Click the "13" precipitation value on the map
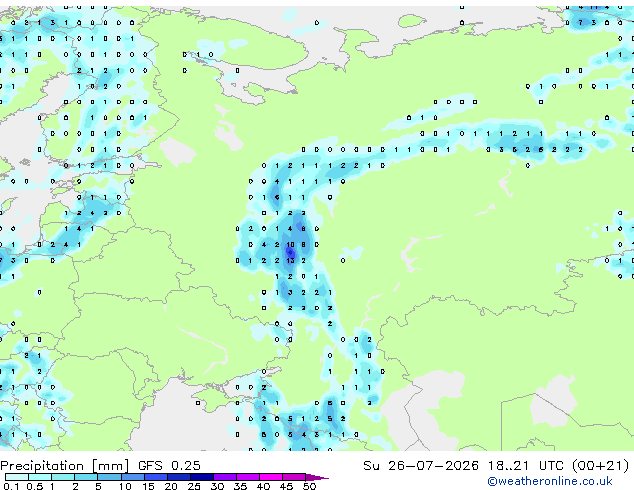The image size is (634, 490). coord(290,261)
